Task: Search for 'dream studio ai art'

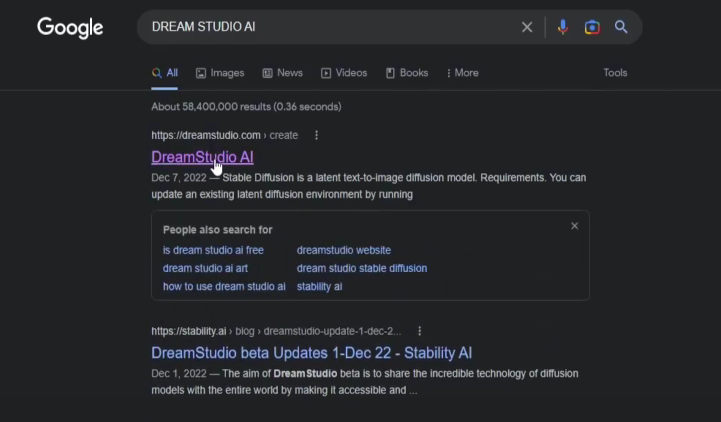Action: pyautogui.click(x=205, y=268)
